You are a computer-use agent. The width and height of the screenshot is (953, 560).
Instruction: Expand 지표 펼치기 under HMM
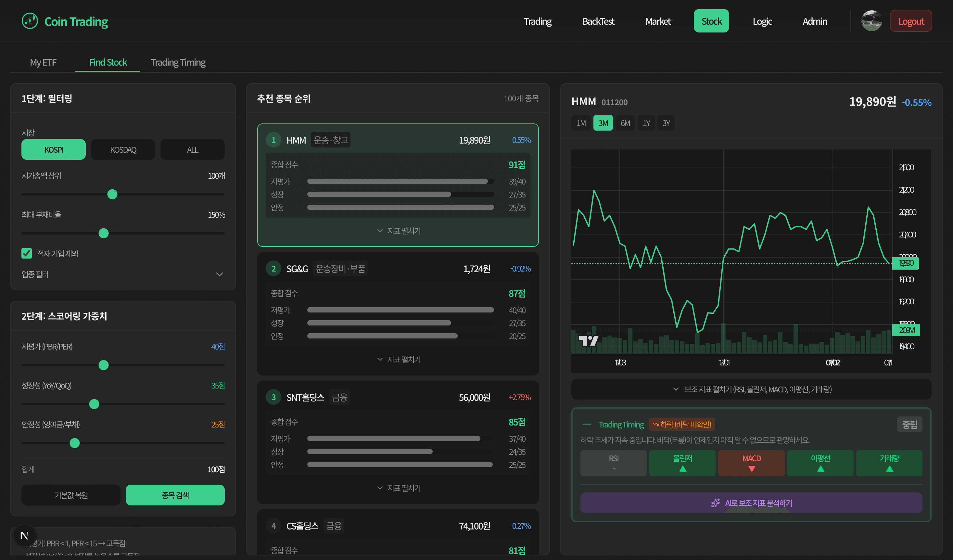[x=398, y=231]
